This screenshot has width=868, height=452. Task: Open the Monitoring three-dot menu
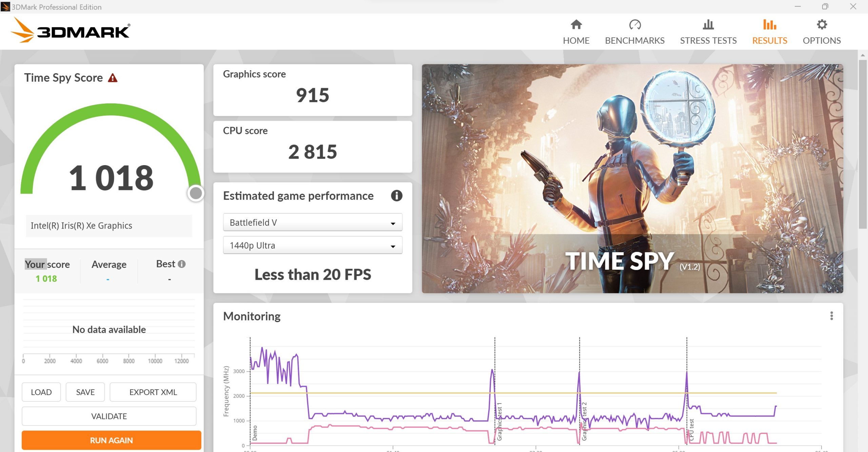[831, 316]
